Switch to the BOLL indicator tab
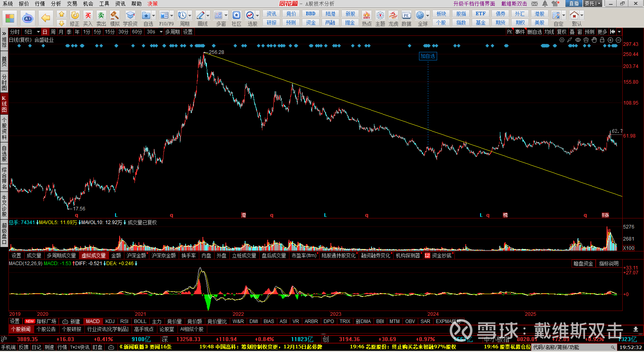Image resolution: width=644 pixels, height=352 pixels. point(140,321)
